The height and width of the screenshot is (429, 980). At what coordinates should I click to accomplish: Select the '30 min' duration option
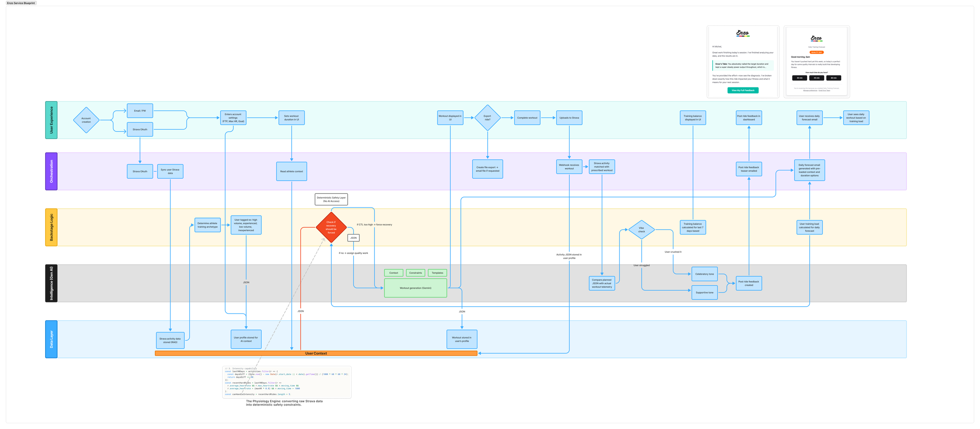[800, 78]
